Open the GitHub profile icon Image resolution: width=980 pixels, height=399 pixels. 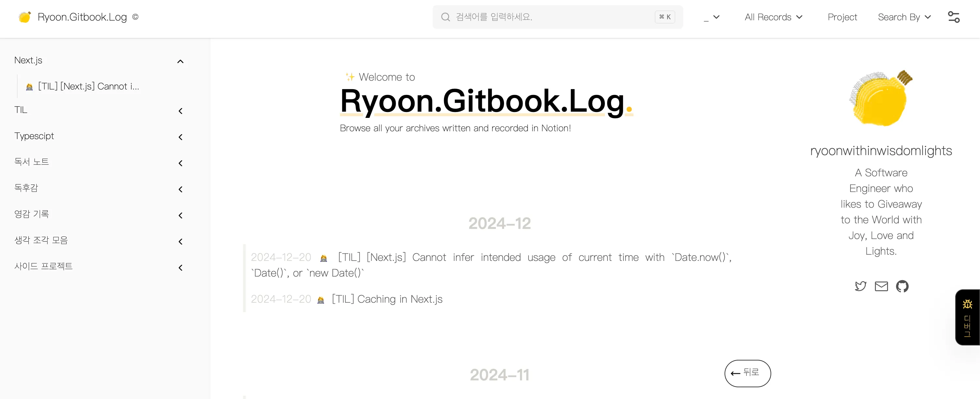(x=902, y=286)
